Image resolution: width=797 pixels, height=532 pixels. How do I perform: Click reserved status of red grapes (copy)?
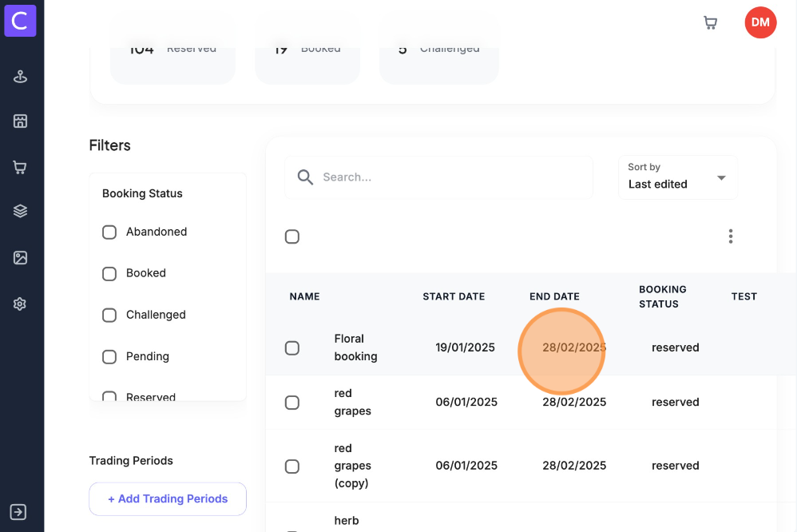tap(676, 466)
